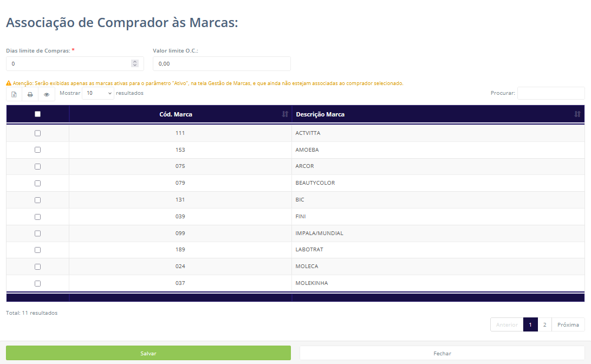Click code cell 037
591x364 pixels.
tap(180, 283)
